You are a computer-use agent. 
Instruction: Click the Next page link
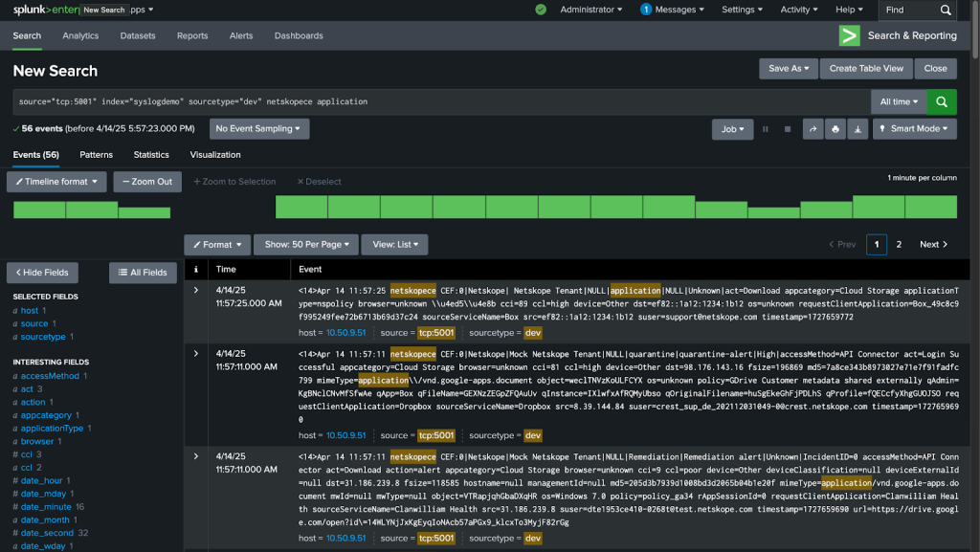tap(933, 245)
